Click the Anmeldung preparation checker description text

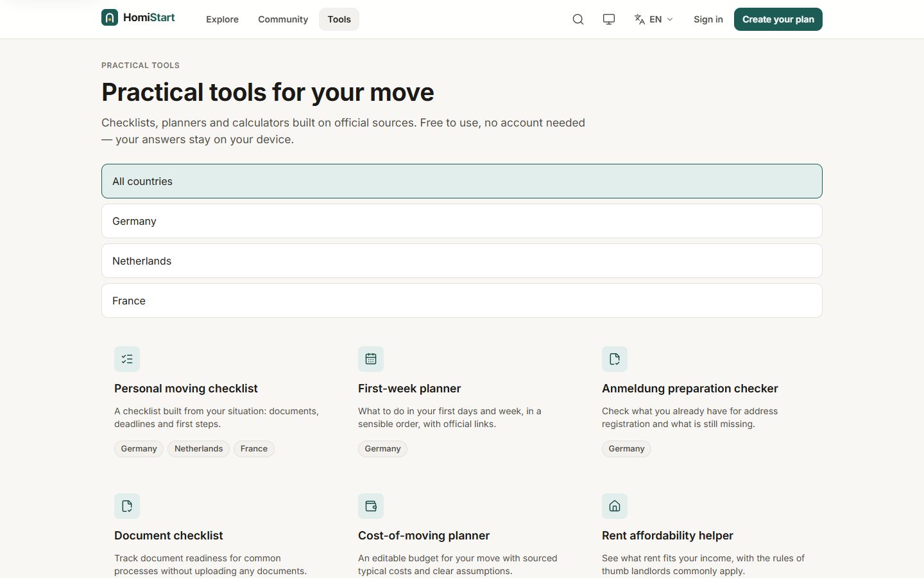pos(690,417)
